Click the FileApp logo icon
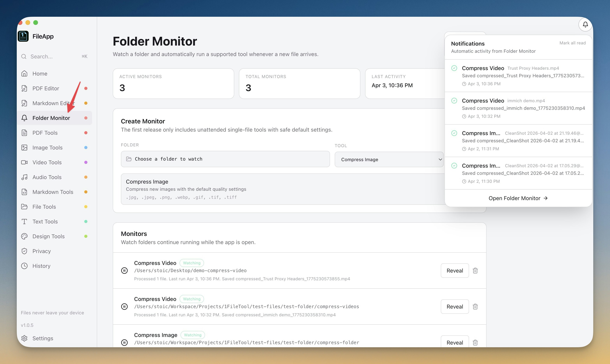Image resolution: width=610 pixels, height=364 pixels. pyautogui.click(x=23, y=36)
